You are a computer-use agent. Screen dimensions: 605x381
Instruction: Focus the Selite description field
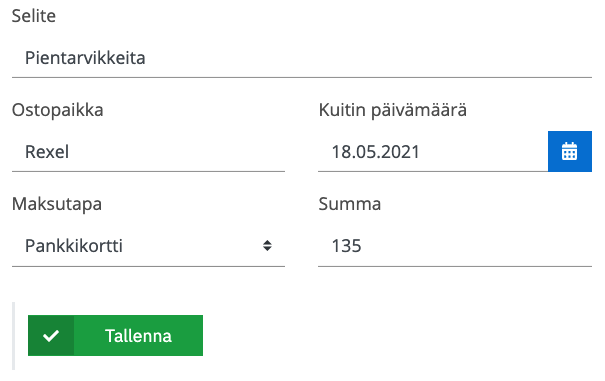[302, 58]
